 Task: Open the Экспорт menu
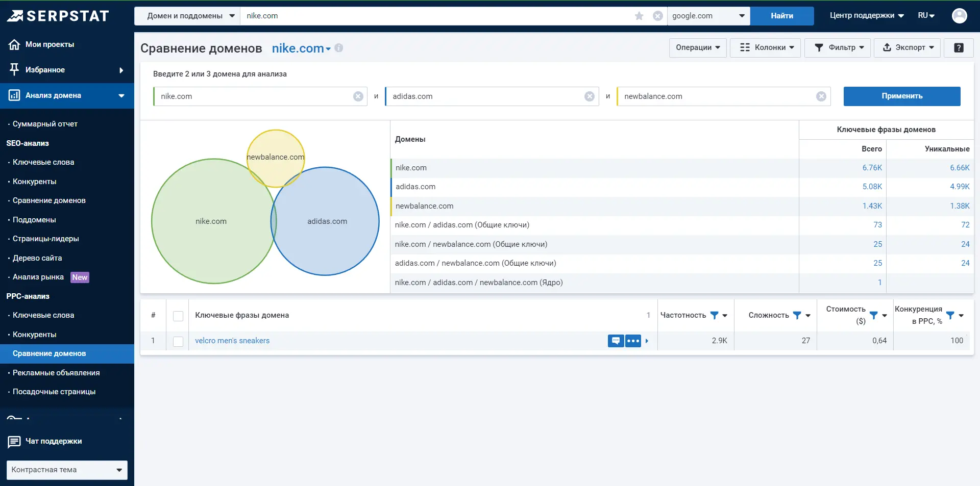point(908,47)
